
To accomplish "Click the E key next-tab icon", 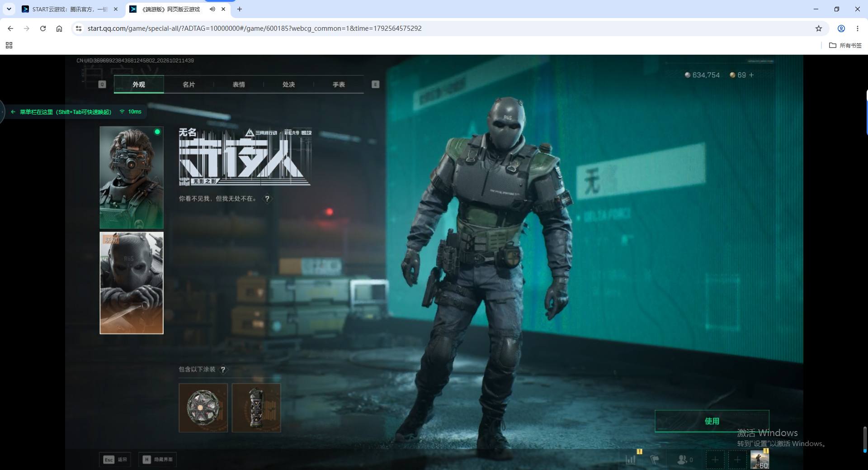I will click(375, 85).
